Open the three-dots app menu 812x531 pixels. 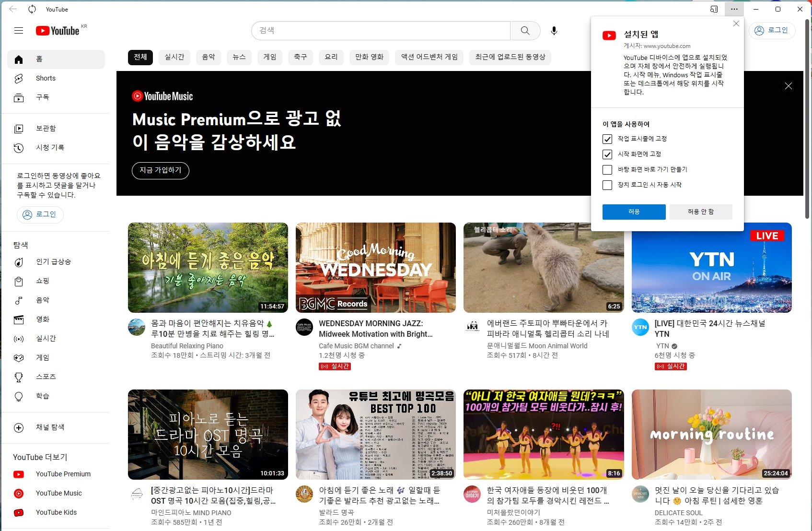734,9
